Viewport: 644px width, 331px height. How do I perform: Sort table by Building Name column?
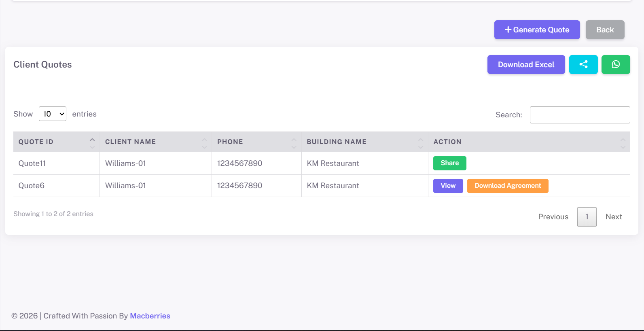(364, 142)
